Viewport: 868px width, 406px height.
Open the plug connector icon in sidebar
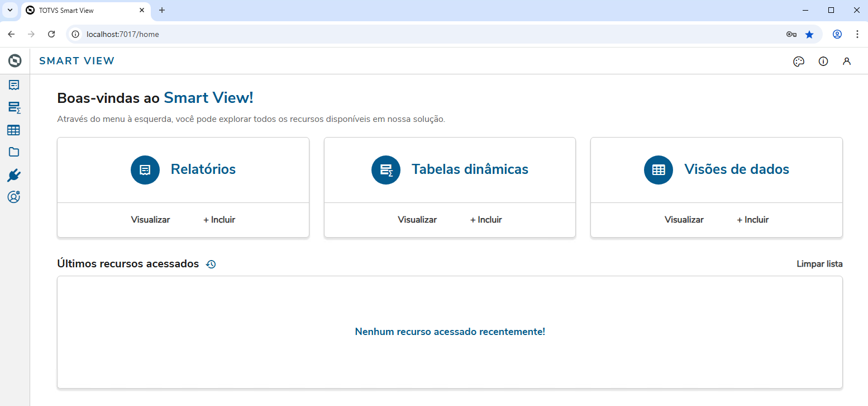14,176
